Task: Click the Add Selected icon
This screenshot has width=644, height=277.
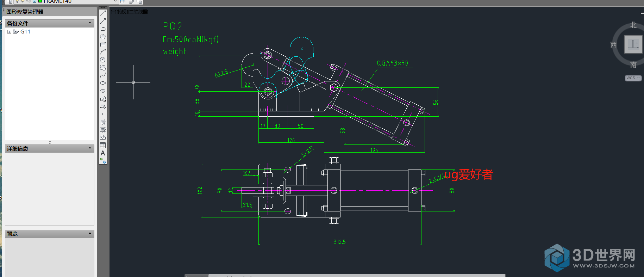Action: 103,161
